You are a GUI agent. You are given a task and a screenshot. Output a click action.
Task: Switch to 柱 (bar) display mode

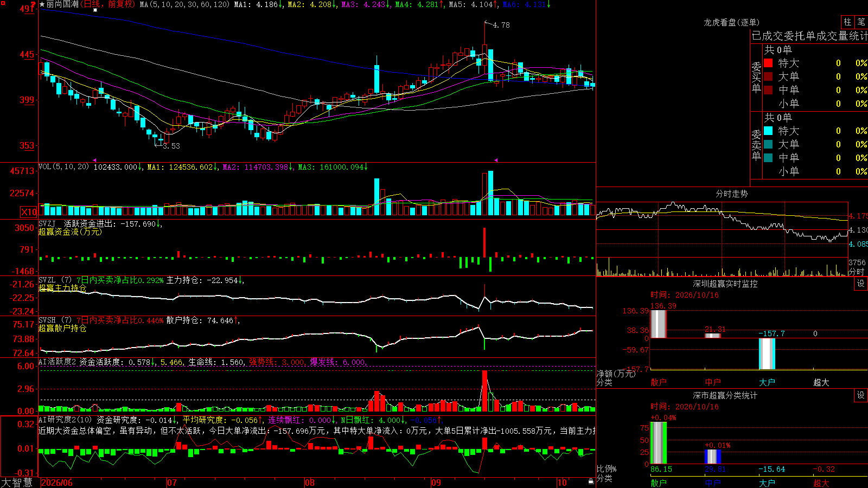[x=847, y=22]
